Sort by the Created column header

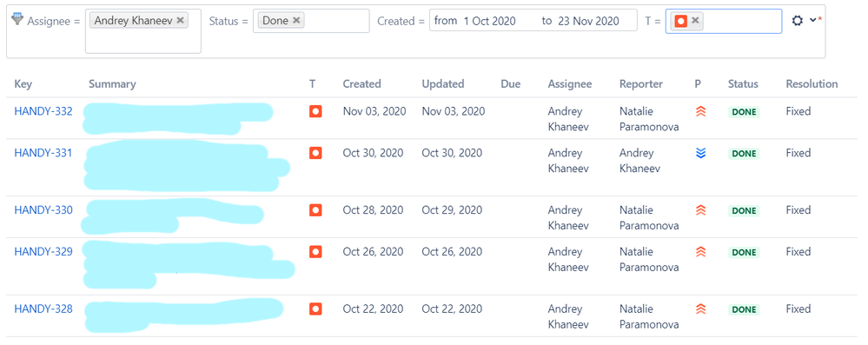coord(362,84)
